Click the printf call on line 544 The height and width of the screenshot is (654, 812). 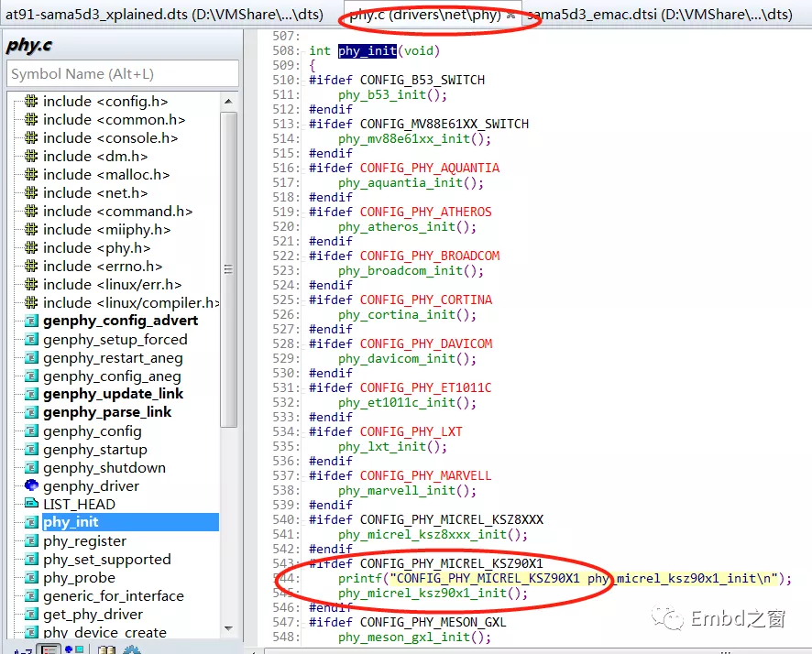565,579
